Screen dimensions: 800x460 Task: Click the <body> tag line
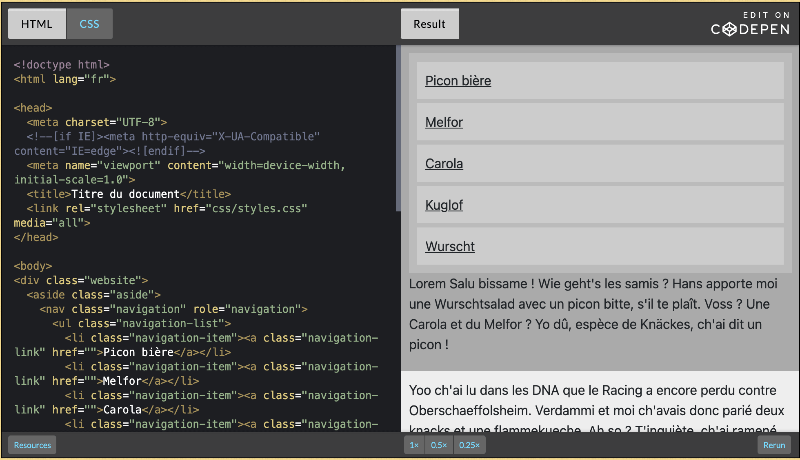pyautogui.click(x=33, y=266)
